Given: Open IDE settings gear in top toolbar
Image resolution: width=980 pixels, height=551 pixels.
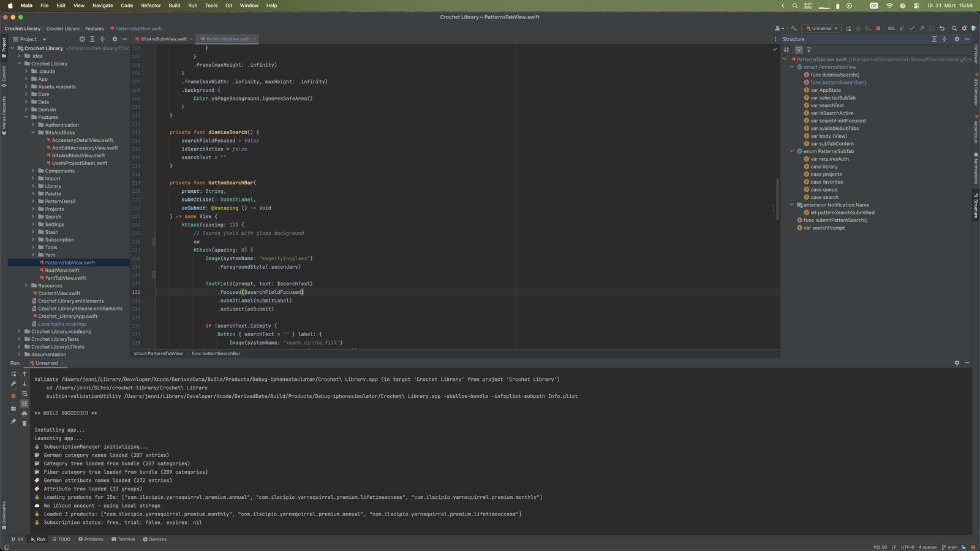Looking at the screenshot, I should [964, 28].
